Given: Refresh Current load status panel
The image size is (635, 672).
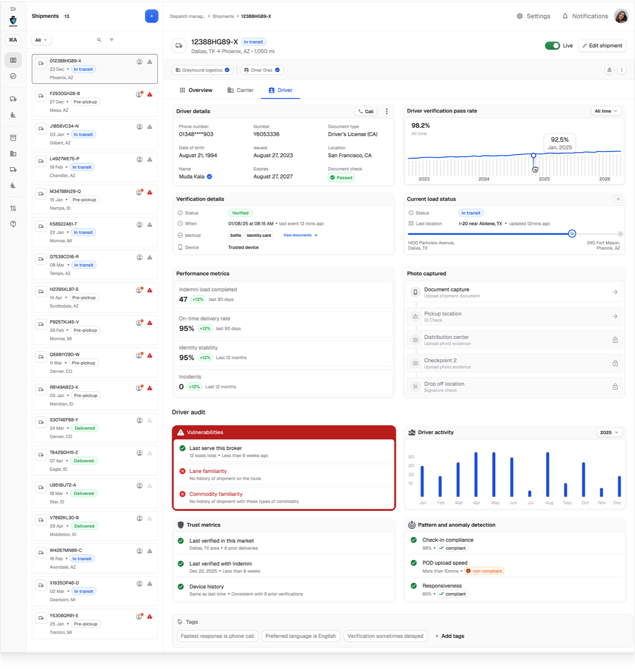Looking at the screenshot, I should tap(618, 199).
